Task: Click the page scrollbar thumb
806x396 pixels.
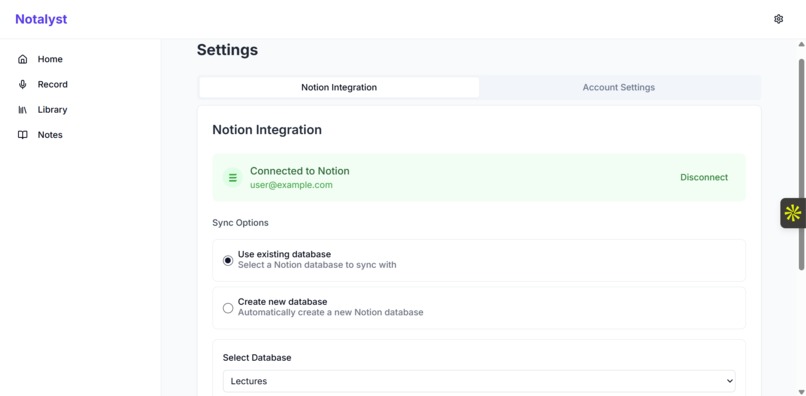Action: tap(801, 164)
